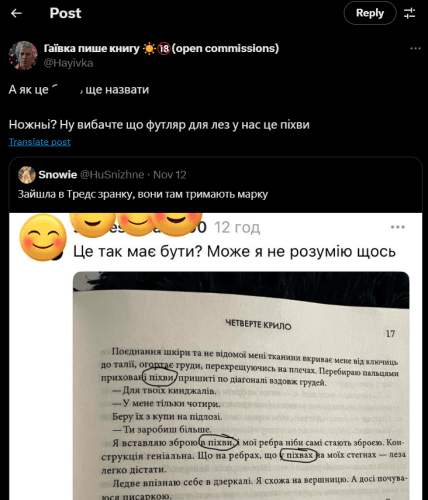Open reply filter settings icon
The height and width of the screenshot is (500, 428).
(409, 13)
